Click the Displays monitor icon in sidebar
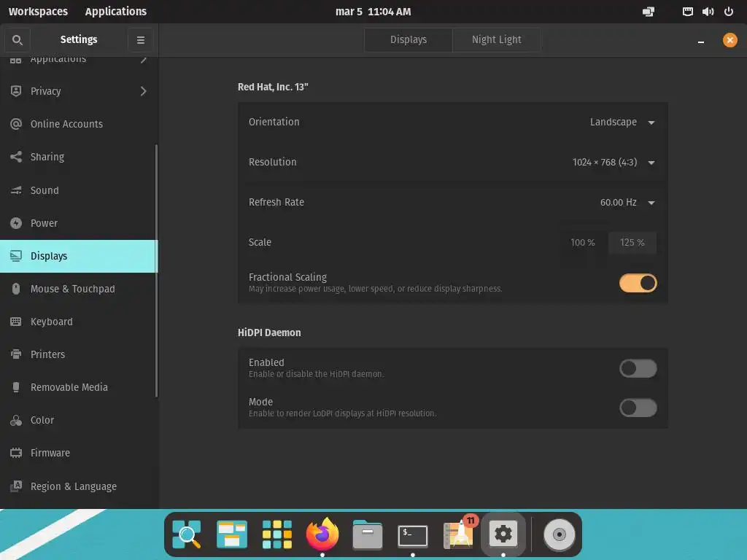 click(x=16, y=256)
